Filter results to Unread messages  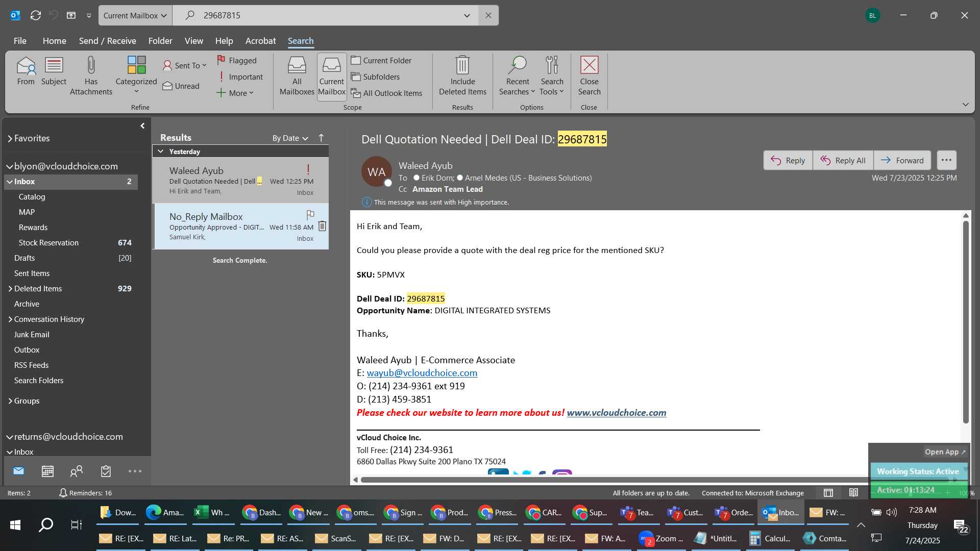click(x=181, y=86)
